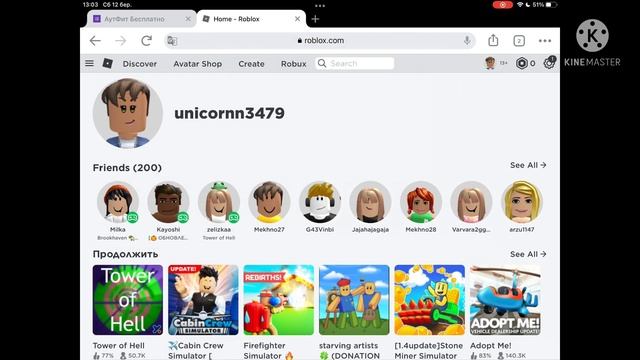Open the Create navigation item
The width and height of the screenshot is (640, 360).
[251, 64]
